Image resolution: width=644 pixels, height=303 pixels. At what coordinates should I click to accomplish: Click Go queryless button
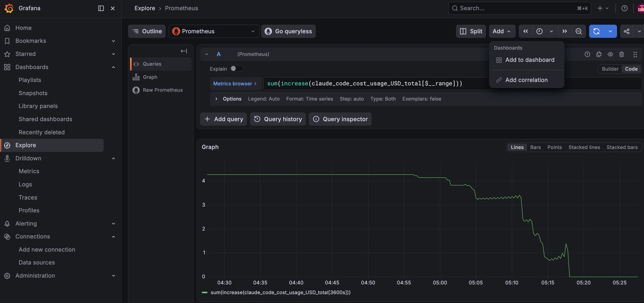click(x=288, y=31)
